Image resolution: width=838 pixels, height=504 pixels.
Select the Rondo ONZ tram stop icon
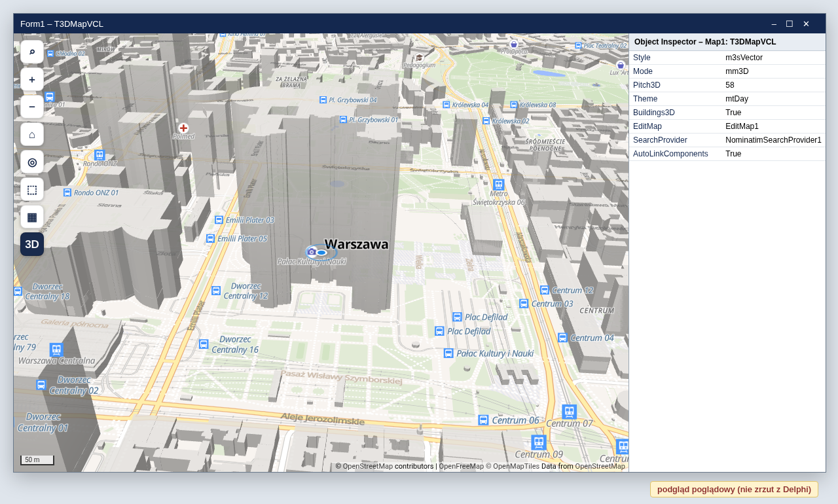click(100, 155)
